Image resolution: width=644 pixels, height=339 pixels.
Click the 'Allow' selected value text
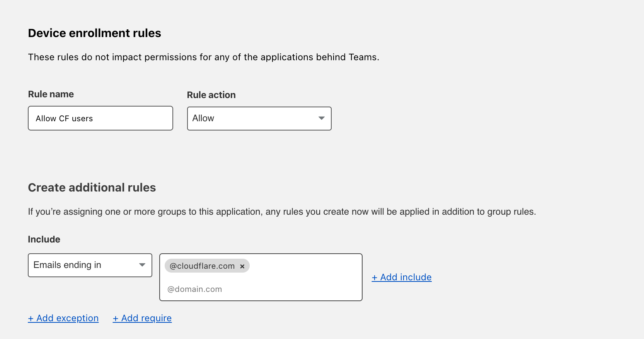[x=203, y=119]
